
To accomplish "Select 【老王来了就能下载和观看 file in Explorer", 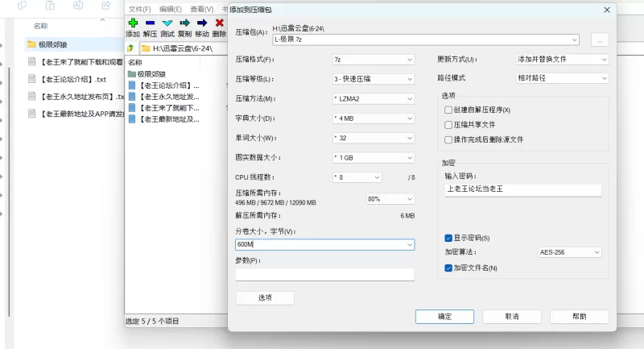I will click(74, 62).
